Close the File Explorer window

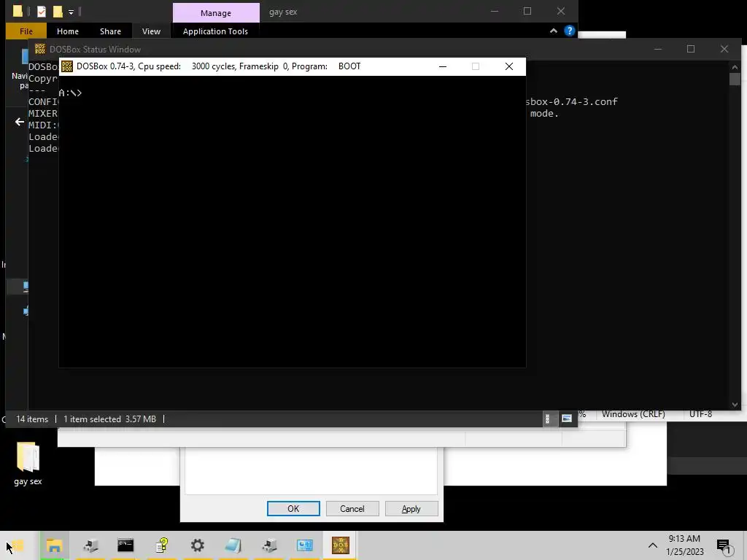click(x=561, y=11)
